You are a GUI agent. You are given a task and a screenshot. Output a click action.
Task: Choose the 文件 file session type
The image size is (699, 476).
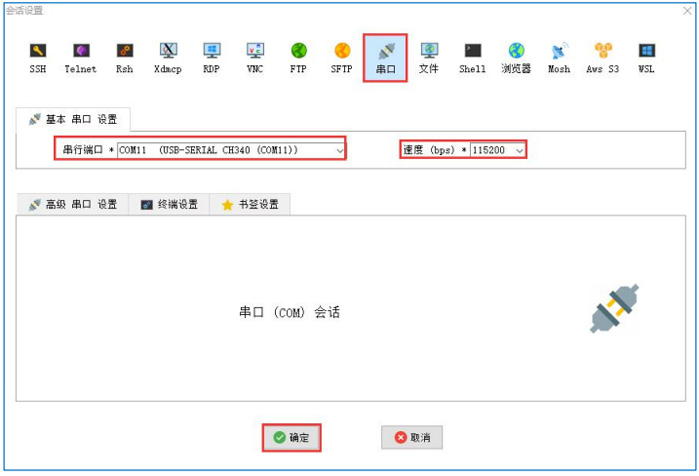click(x=429, y=58)
